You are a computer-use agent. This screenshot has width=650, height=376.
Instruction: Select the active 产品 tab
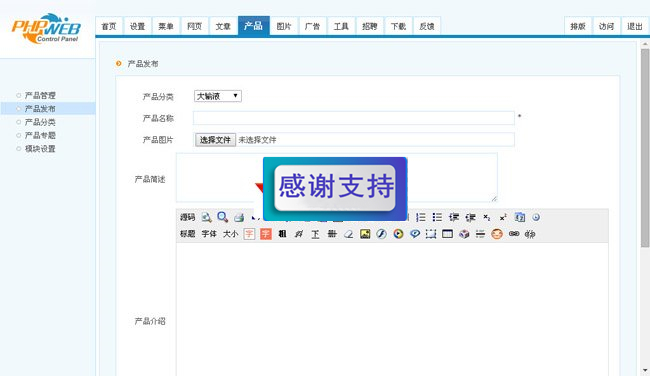tap(253, 26)
